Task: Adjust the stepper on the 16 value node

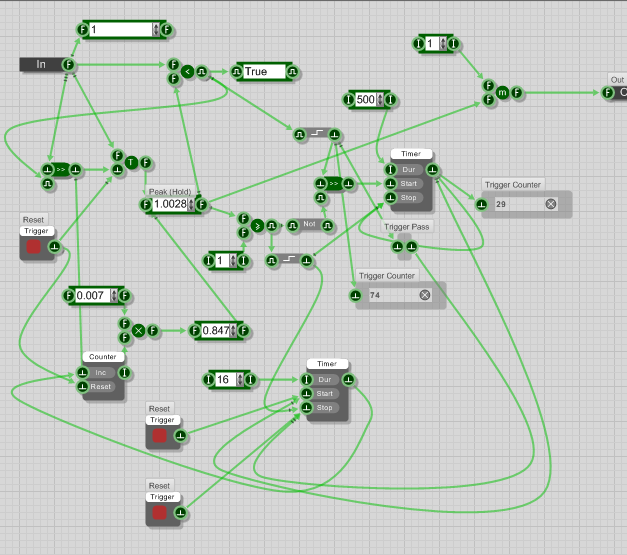Action: (x=237, y=380)
